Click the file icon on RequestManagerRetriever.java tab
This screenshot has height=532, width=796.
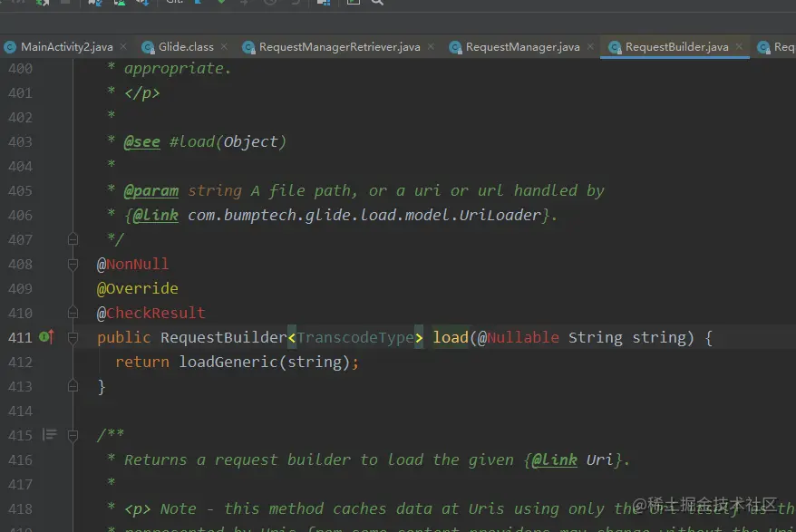pyautogui.click(x=248, y=47)
